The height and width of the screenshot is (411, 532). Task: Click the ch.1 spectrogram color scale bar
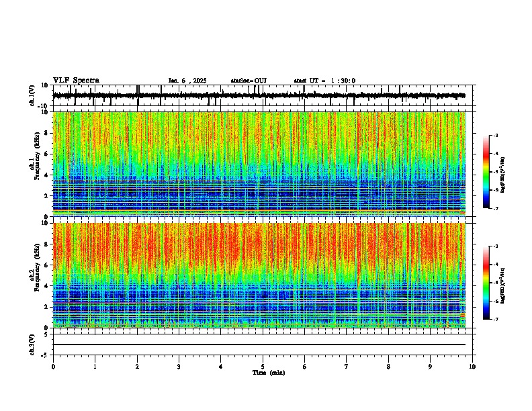tap(486, 172)
